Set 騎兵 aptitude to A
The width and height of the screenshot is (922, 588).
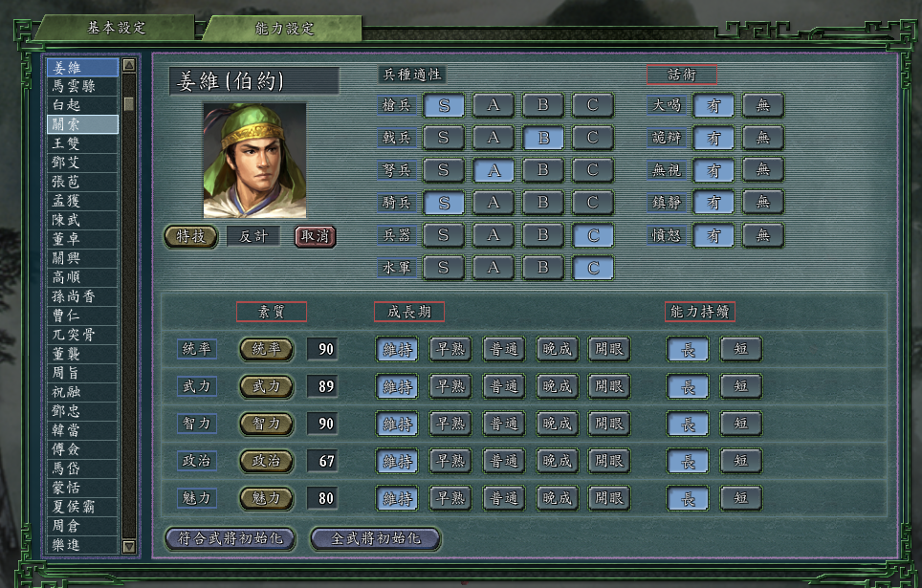(x=494, y=203)
